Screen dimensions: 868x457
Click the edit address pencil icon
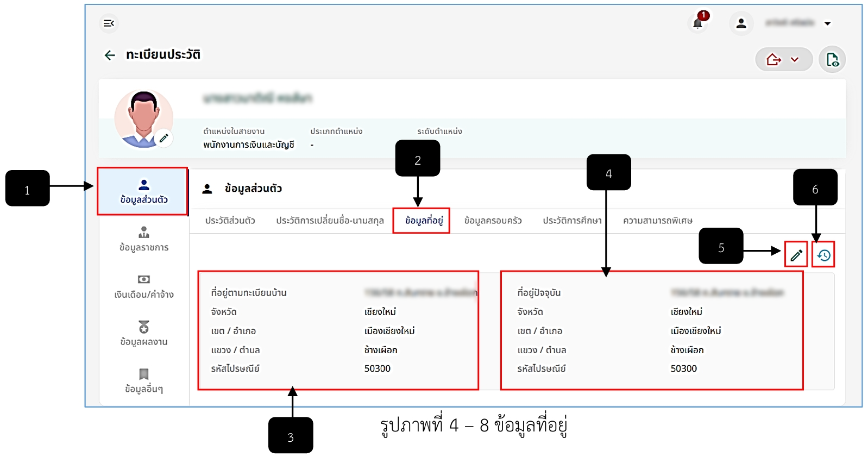point(796,255)
